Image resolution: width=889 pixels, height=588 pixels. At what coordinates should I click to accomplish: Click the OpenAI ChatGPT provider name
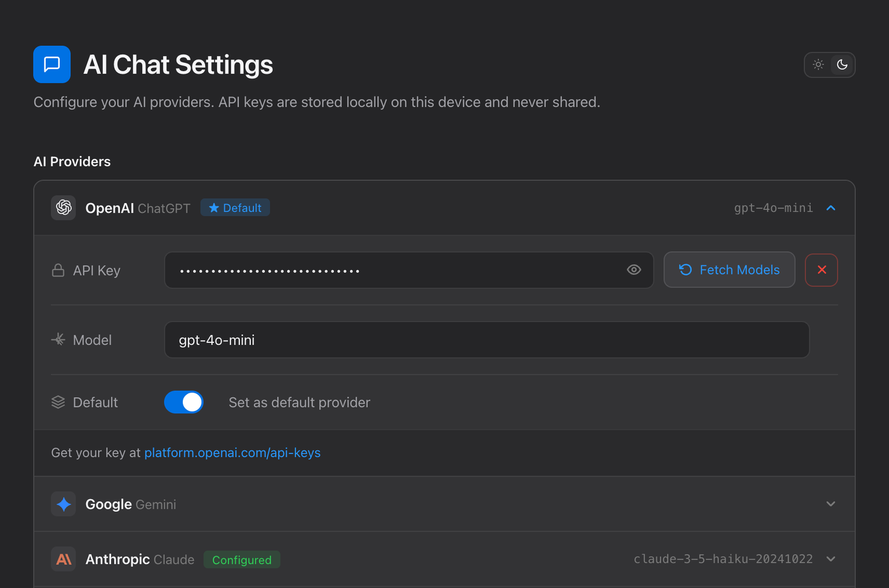(x=138, y=208)
